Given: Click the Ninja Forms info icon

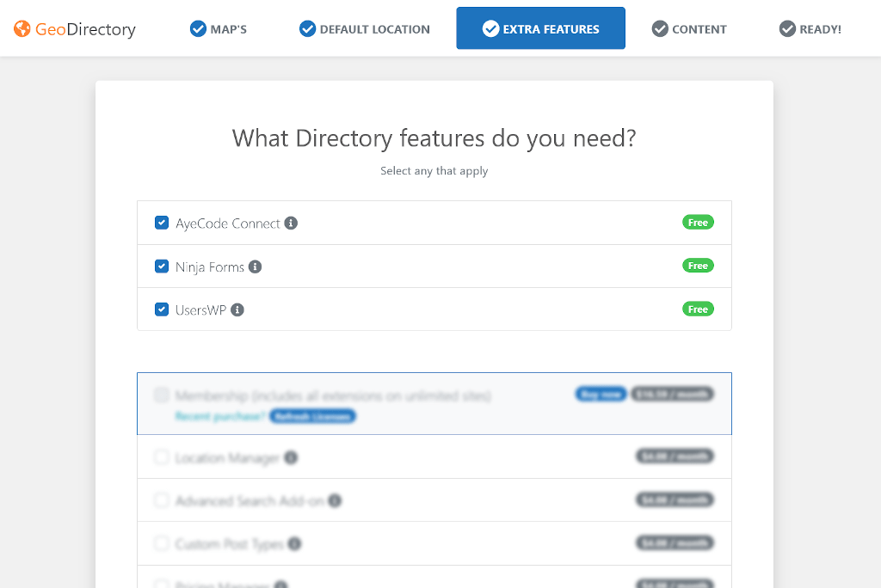Looking at the screenshot, I should [x=255, y=267].
